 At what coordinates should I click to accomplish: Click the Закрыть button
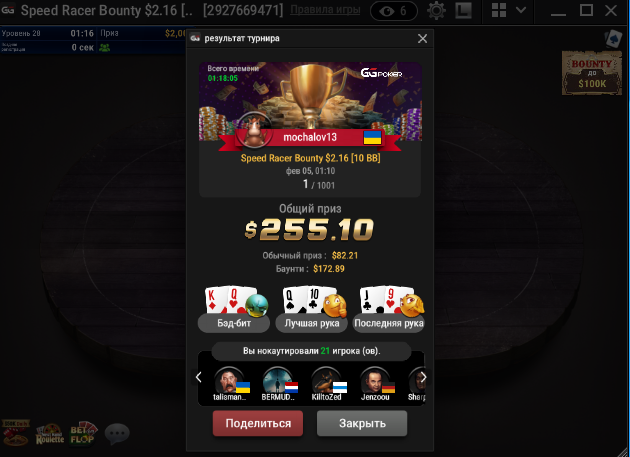[x=362, y=423]
